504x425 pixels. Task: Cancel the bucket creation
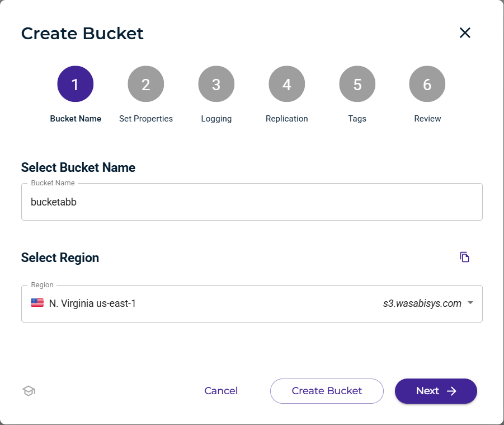221,391
